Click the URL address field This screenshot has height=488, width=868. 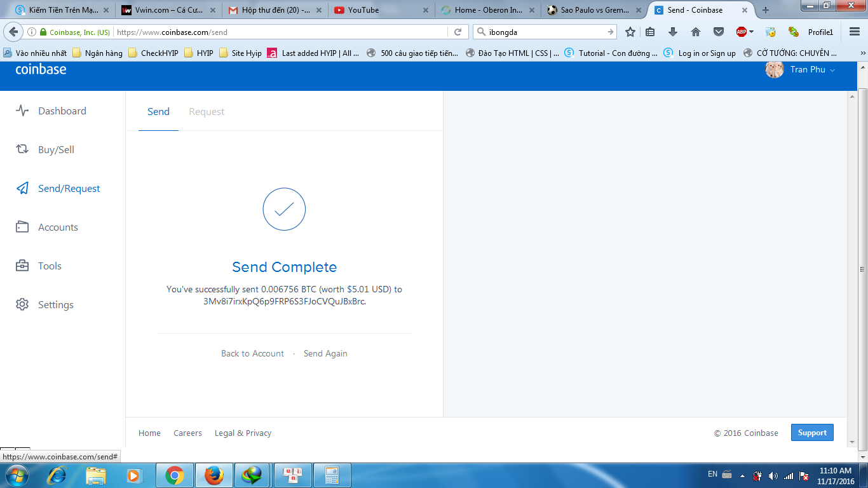[280, 32]
